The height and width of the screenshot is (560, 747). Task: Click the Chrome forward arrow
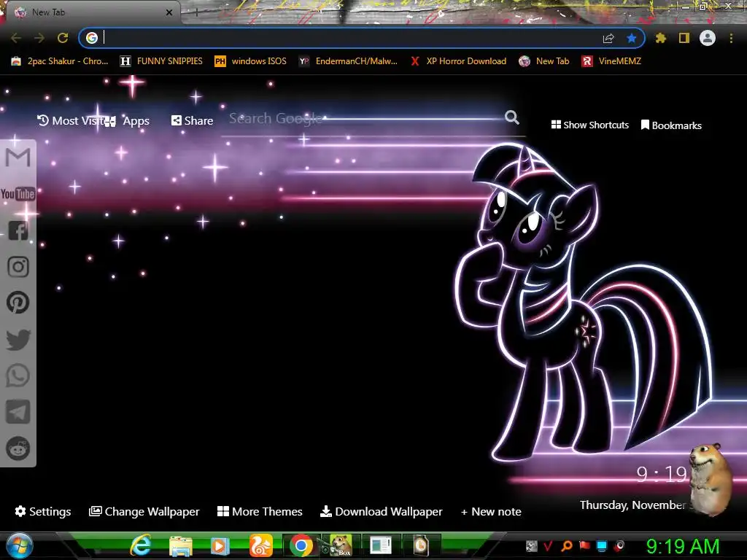(x=39, y=38)
